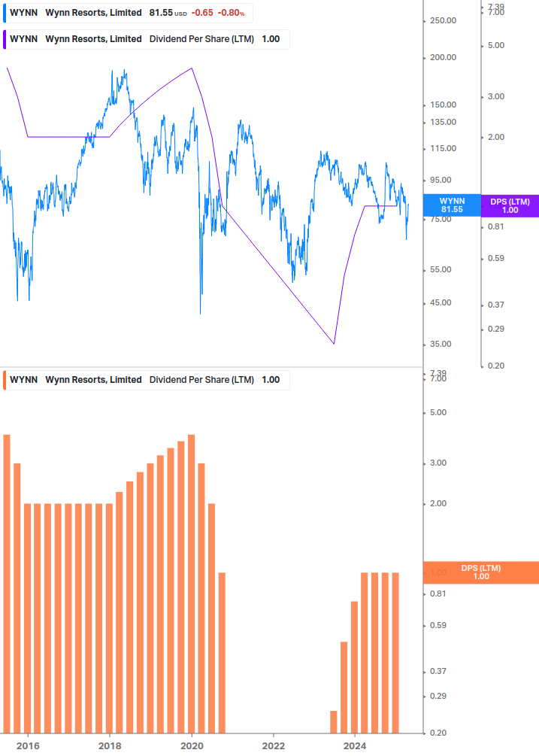Click the orange Dividend Per Share color marker in the bar chart legend
This screenshot has width=539, height=756.
click(5, 380)
